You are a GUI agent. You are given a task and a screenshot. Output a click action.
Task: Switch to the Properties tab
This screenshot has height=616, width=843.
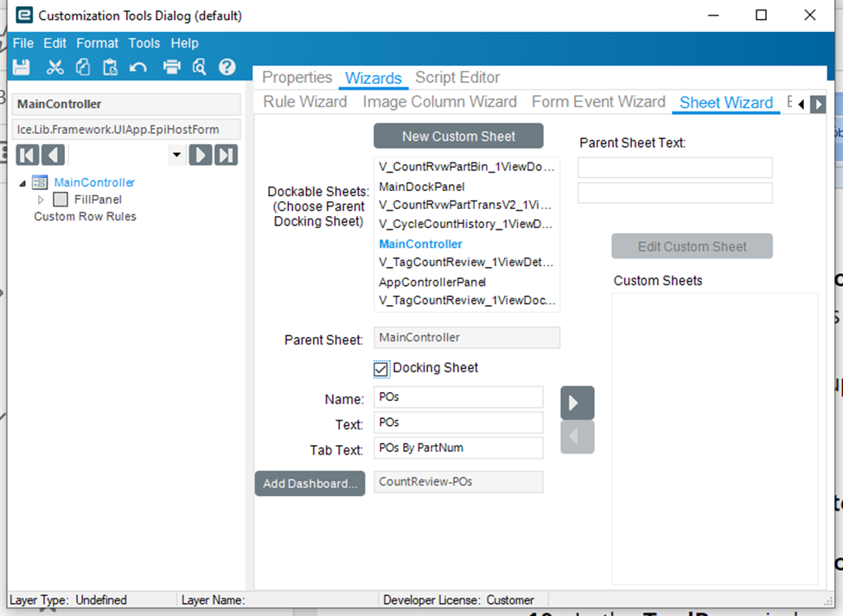point(297,78)
